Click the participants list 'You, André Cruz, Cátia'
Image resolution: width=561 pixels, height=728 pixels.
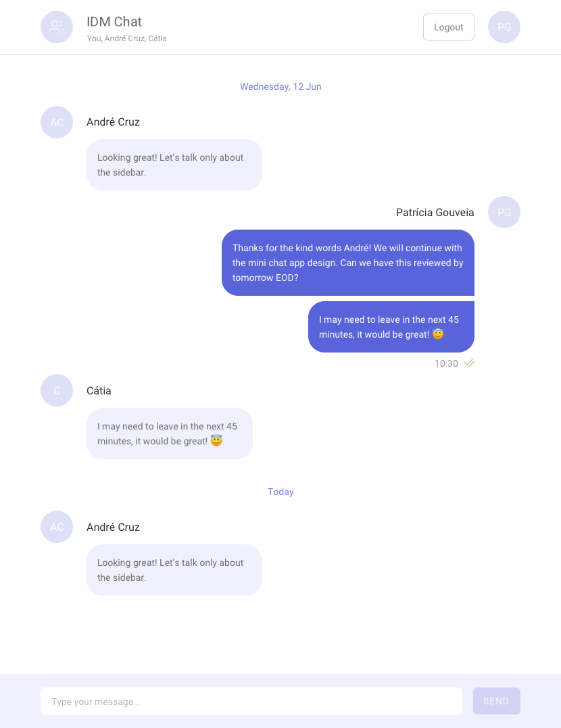127,38
